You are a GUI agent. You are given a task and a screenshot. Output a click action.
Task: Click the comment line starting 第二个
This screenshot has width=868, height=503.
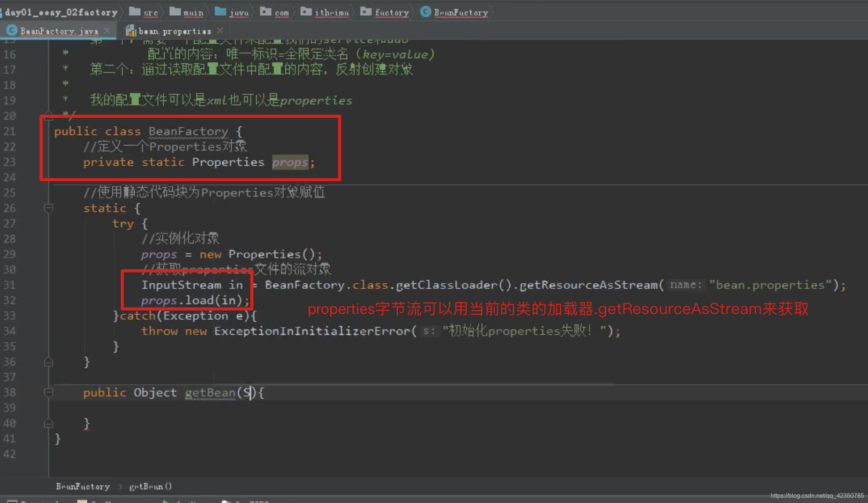(251, 69)
